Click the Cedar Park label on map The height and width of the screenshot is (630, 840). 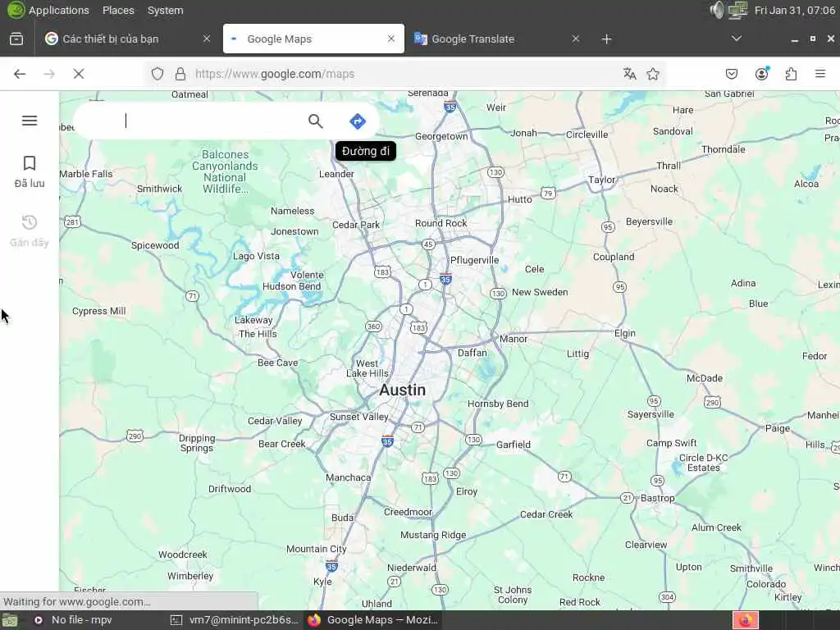(356, 225)
